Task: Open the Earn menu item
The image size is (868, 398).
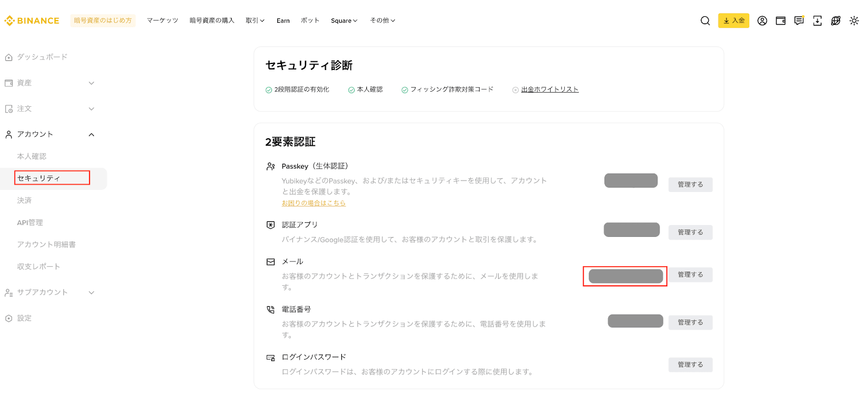Action: pyautogui.click(x=283, y=21)
